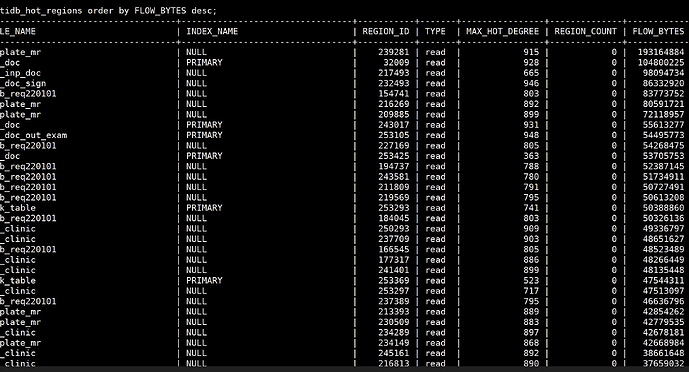Select region ID 243017
This screenshot has width=689, height=372.
coord(394,125)
